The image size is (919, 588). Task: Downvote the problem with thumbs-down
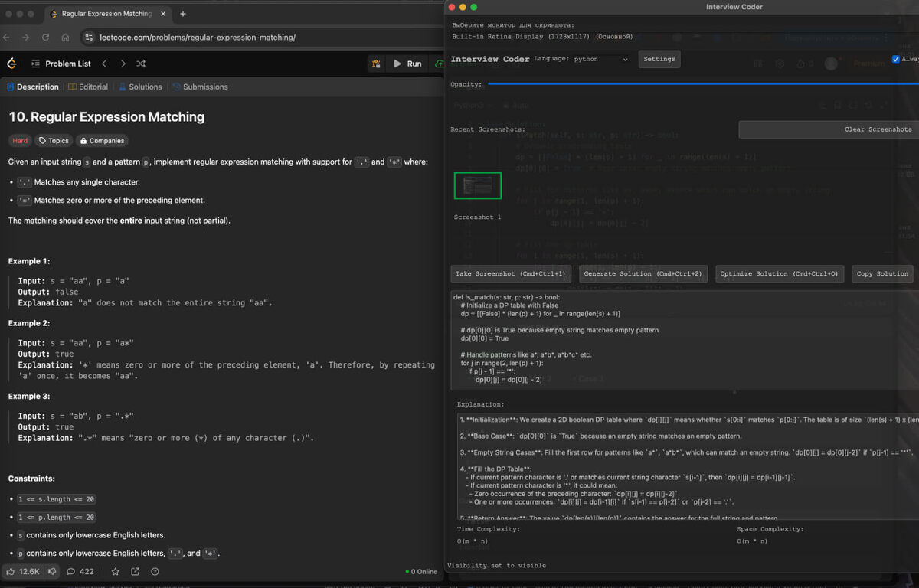coord(52,571)
